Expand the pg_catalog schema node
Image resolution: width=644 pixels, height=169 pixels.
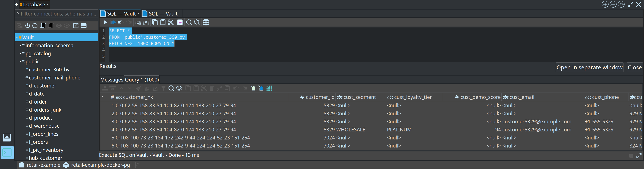20,53
